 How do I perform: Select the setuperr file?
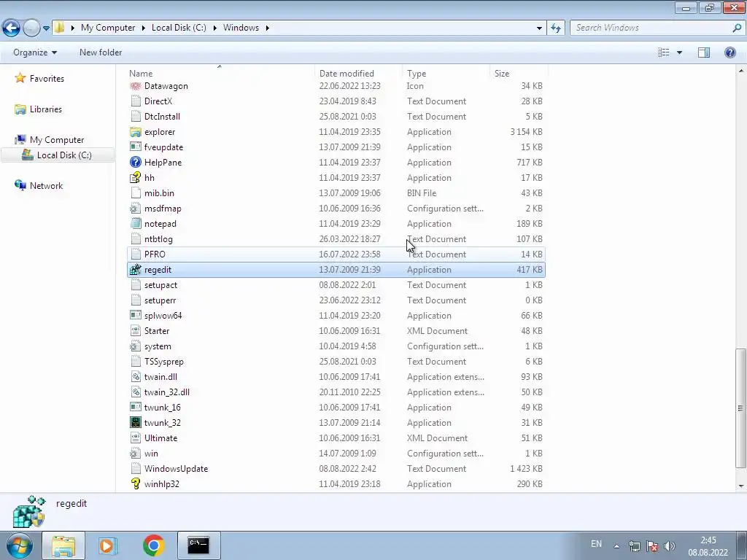[336, 300]
